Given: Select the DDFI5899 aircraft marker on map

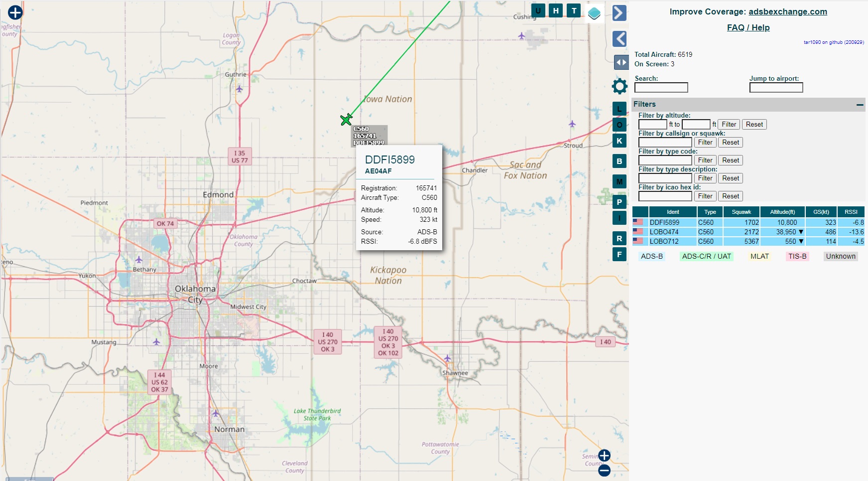Looking at the screenshot, I should [x=346, y=120].
